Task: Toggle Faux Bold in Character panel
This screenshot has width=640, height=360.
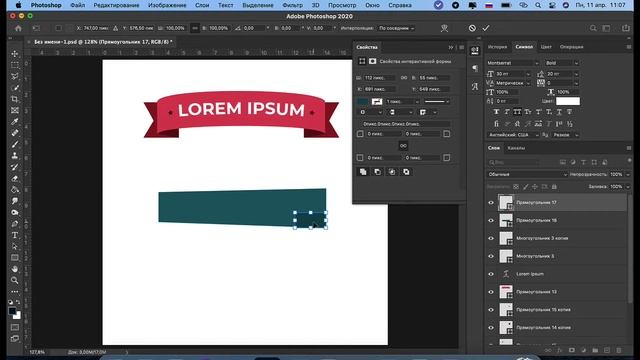Action: tap(496, 112)
